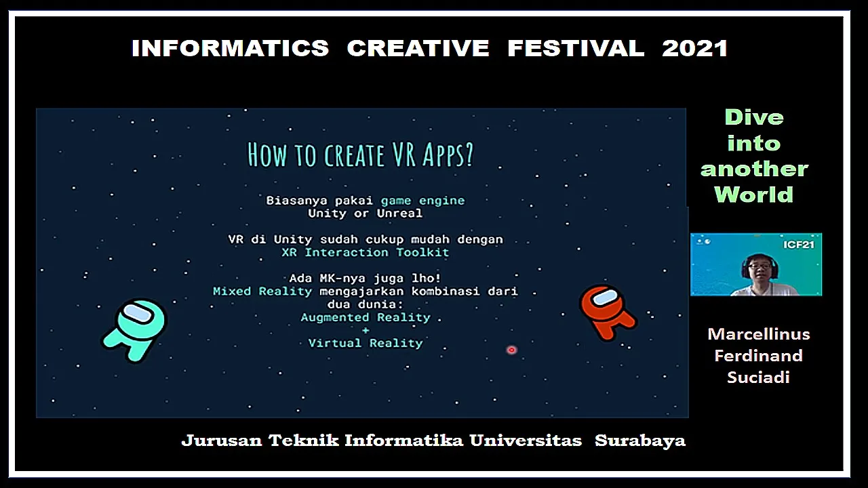Select the "Virtual Reality" line

(x=366, y=343)
